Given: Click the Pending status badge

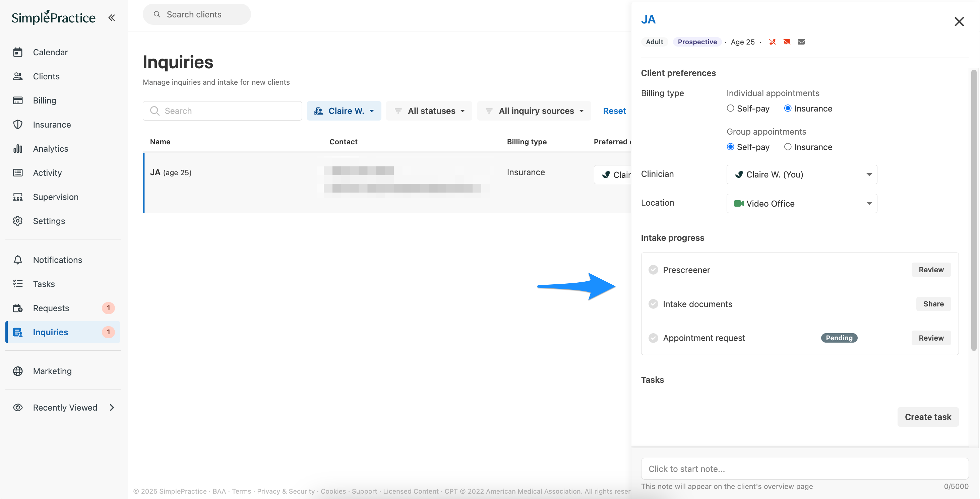Looking at the screenshot, I should point(839,338).
